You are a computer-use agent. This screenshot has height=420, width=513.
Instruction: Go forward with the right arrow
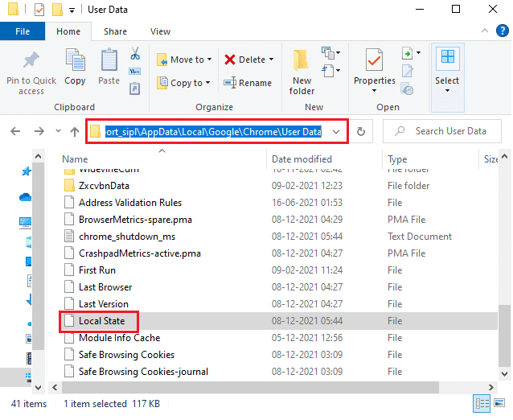(x=39, y=131)
